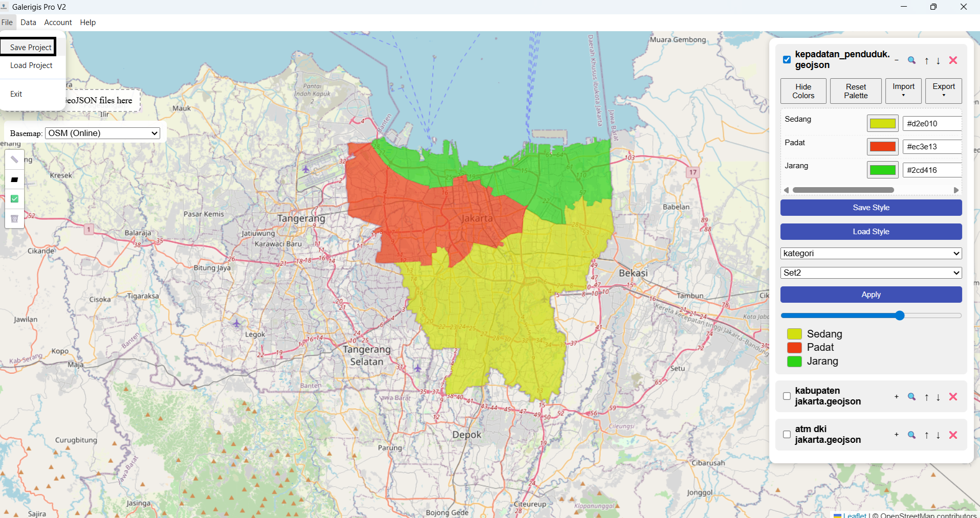Zoom to kepadatan_penduduk layer with magnifier
This screenshot has height=518, width=980.
click(911, 60)
